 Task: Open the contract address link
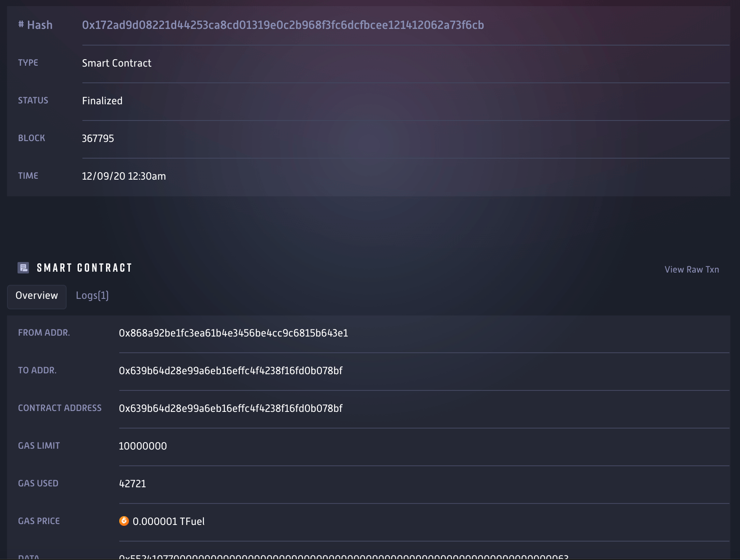[x=231, y=408]
